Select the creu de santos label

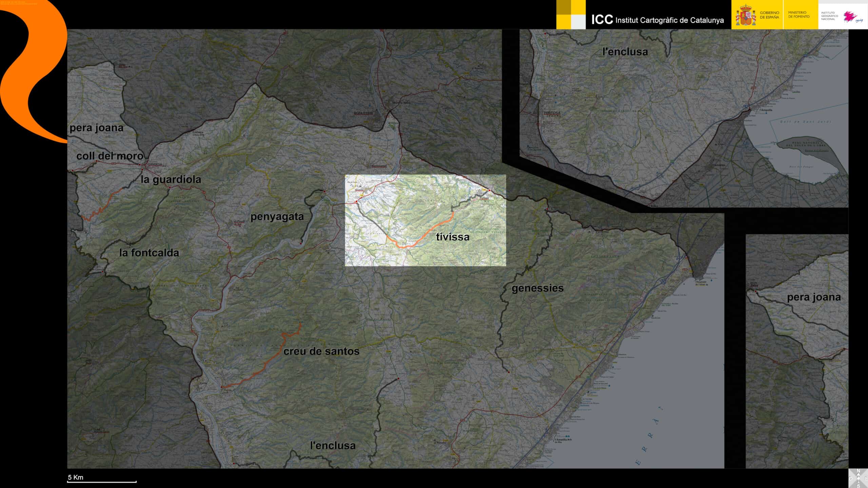tap(321, 351)
